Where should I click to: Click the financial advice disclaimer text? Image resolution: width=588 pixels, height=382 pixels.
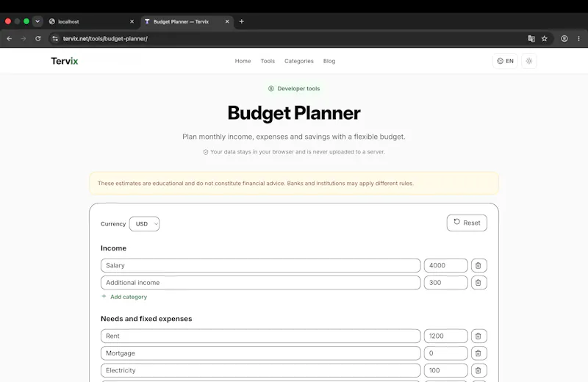point(256,184)
